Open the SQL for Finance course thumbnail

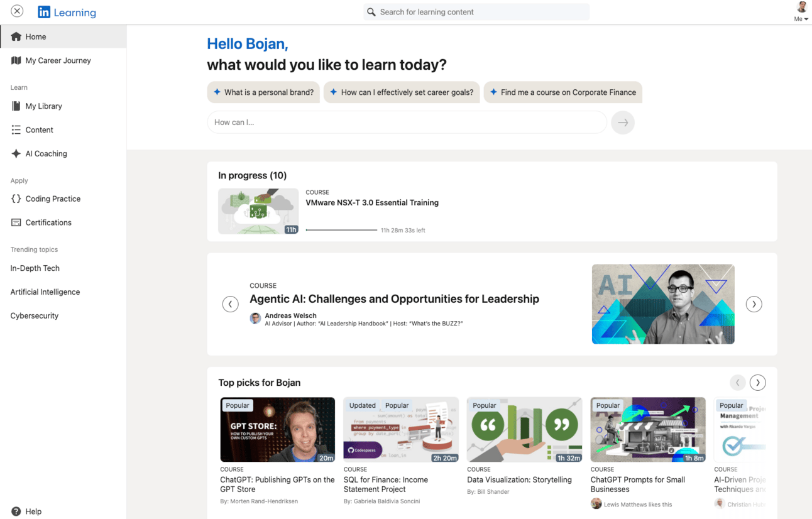[x=401, y=430]
